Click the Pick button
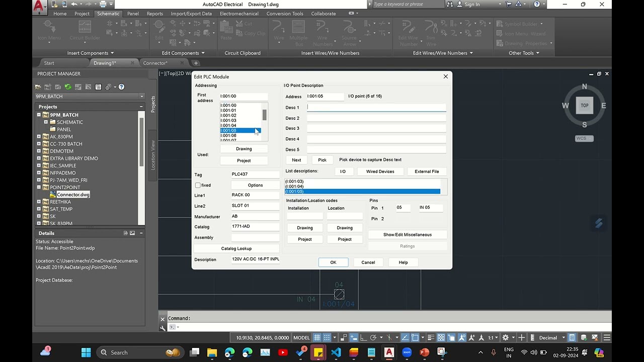The height and width of the screenshot is (362, 644). 323,160
